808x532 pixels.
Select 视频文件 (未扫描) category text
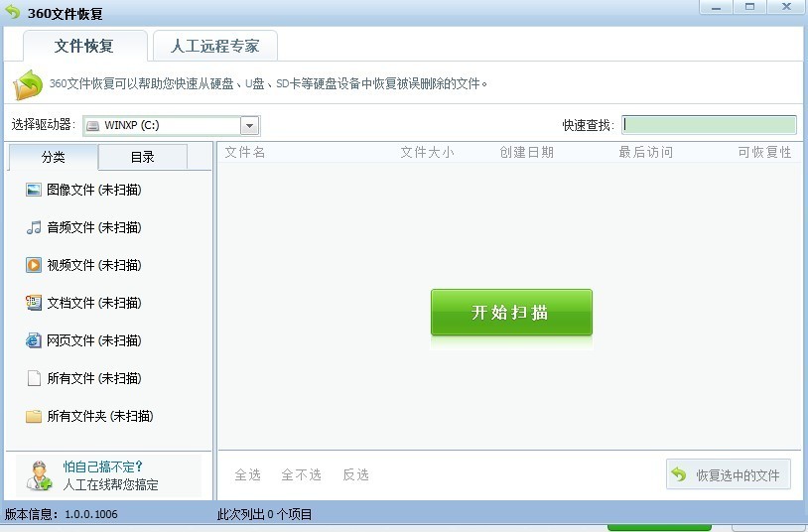(x=93, y=265)
